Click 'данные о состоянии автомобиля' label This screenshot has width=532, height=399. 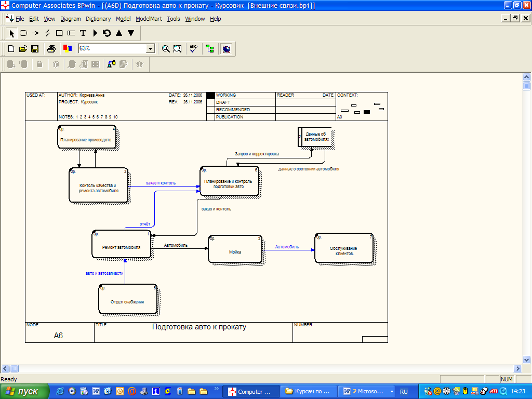pyautogui.click(x=309, y=169)
